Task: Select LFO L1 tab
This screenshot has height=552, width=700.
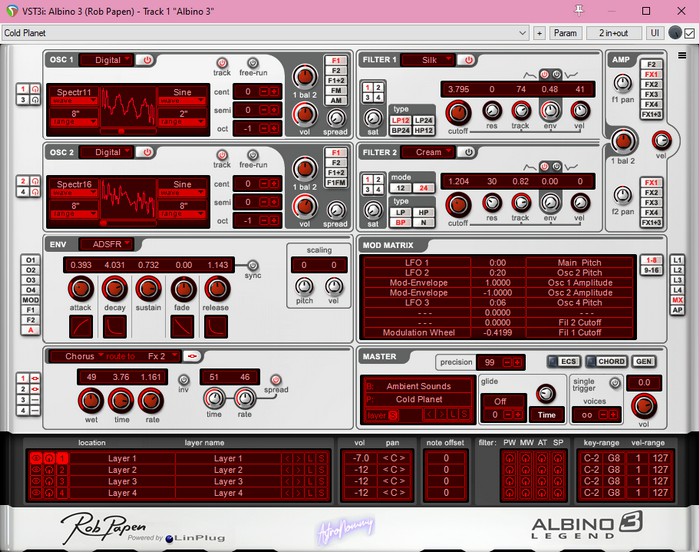Action: click(x=677, y=260)
